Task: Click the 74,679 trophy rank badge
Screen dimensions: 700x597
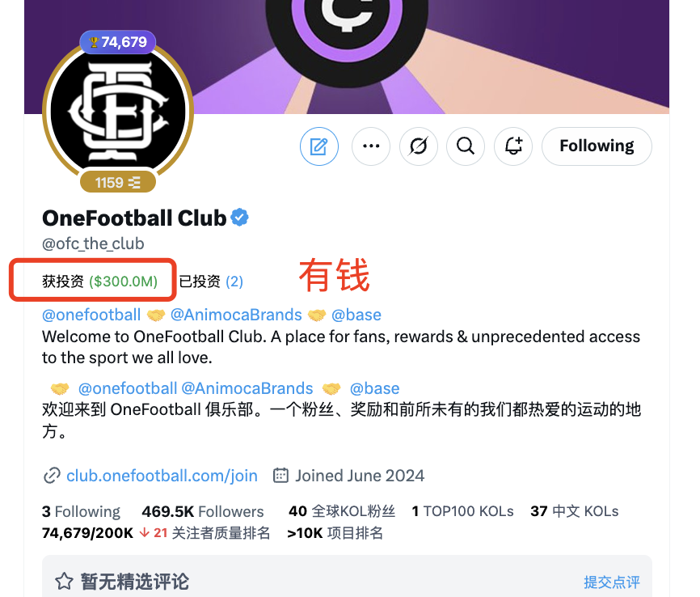Action: point(118,42)
